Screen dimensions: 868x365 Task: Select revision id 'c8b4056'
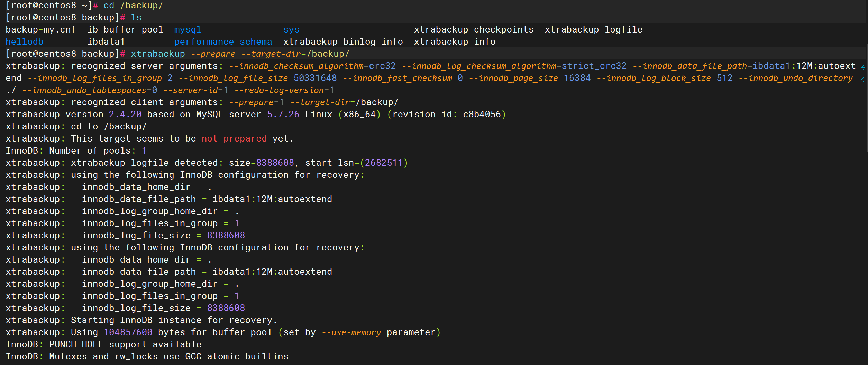click(x=482, y=115)
